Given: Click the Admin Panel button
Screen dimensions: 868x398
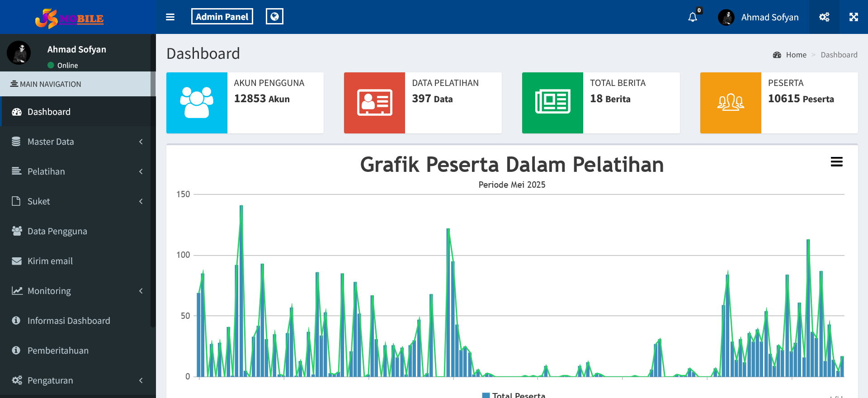Looking at the screenshot, I should point(222,17).
